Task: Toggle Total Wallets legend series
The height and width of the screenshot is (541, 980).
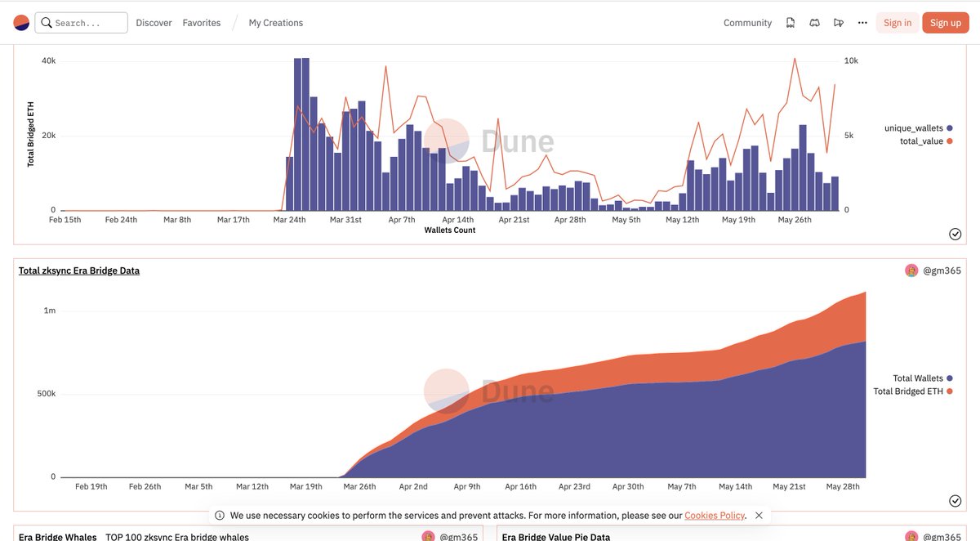Action: tap(923, 378)
